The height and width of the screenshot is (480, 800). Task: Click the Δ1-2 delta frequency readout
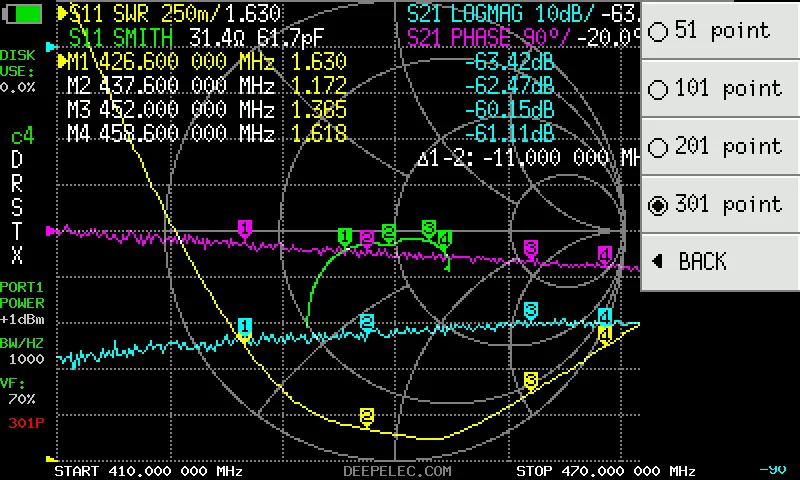click(528, 158)
